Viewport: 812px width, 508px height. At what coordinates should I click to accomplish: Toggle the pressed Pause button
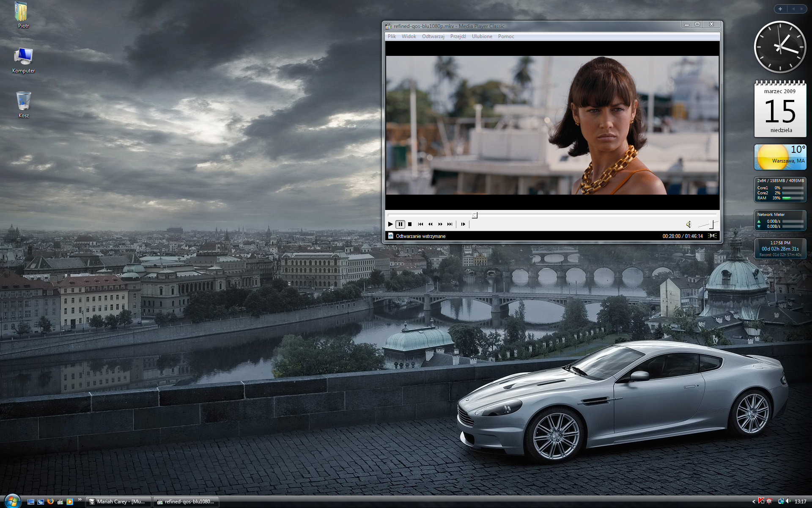[x=400, y=224]
